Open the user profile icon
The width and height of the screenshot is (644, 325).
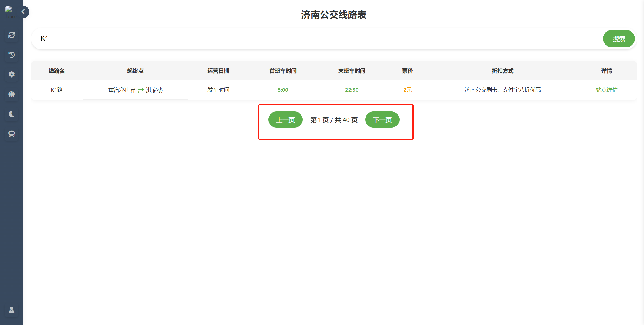click(12, 310)
